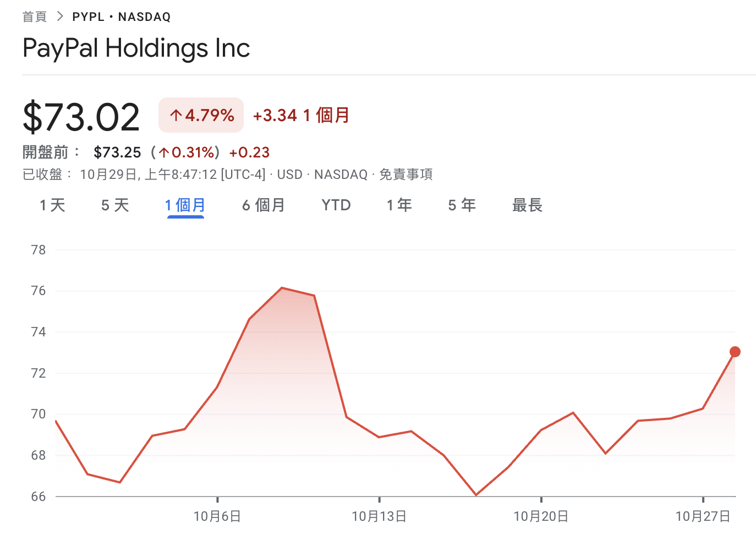This screenshot has height=545, width=756.
Task: Click the chart's lowest dip near 66
Action: pyautogui.click(x=476, y=495)
